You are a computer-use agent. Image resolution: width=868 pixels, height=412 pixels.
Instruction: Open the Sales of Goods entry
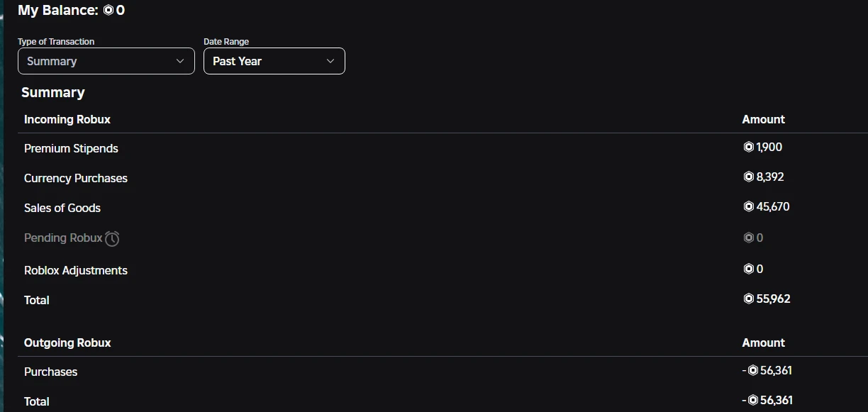(62, 208)
